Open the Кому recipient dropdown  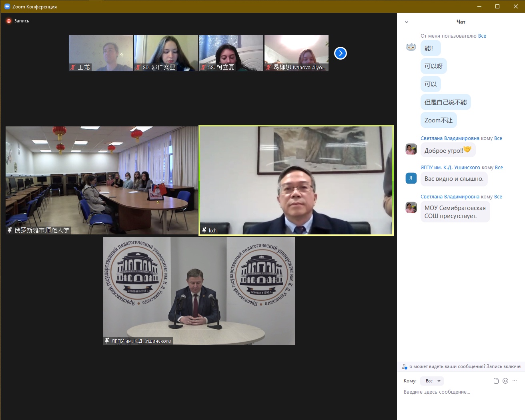[432, 381]
